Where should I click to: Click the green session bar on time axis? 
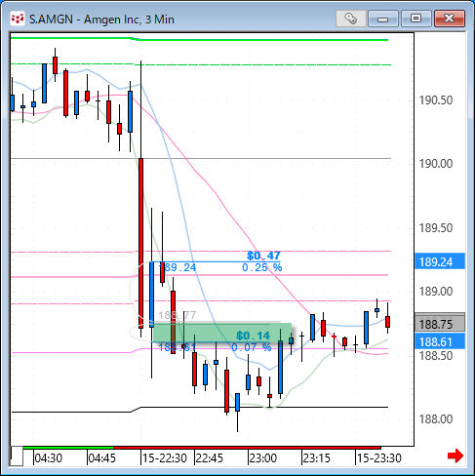point(68,448)
